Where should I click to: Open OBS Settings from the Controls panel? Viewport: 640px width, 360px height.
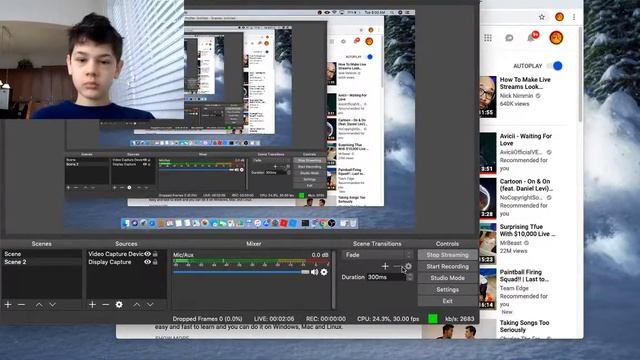447,289
